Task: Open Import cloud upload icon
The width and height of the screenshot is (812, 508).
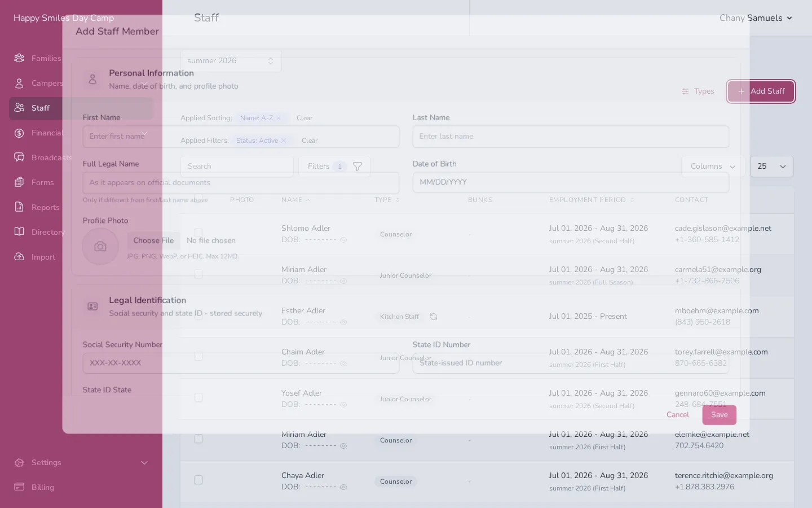Action: click(x=19, y=257)
